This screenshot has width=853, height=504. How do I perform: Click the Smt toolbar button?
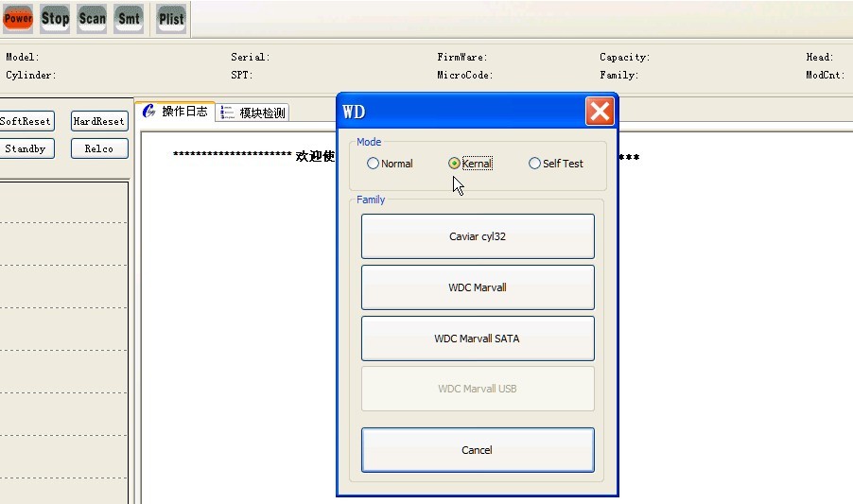pyautogui.click(x=129, y=19)
